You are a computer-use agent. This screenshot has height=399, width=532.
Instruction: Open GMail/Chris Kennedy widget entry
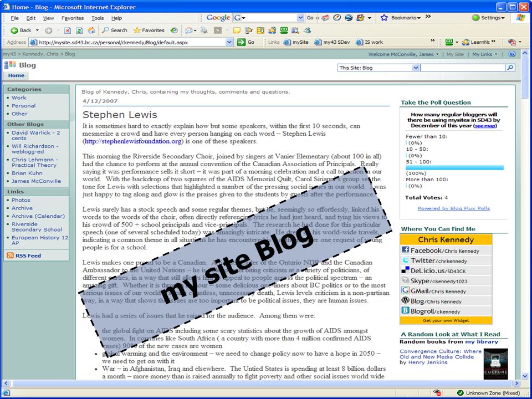click(446, 291)
